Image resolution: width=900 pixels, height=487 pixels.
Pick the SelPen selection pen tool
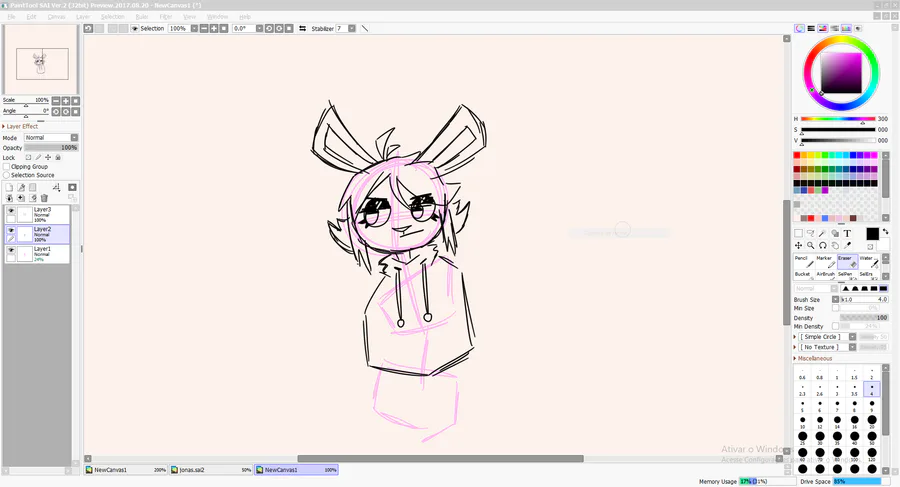coord(847,275)
